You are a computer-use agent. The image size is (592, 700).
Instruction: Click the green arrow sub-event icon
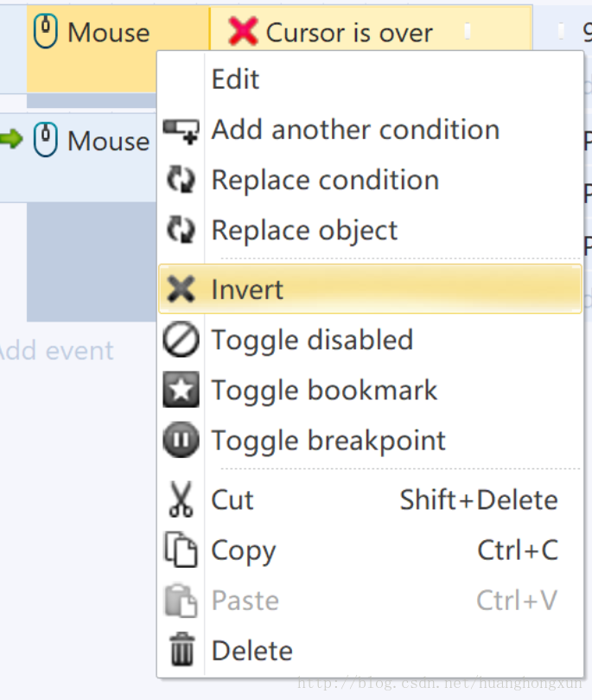pos(11,139)
